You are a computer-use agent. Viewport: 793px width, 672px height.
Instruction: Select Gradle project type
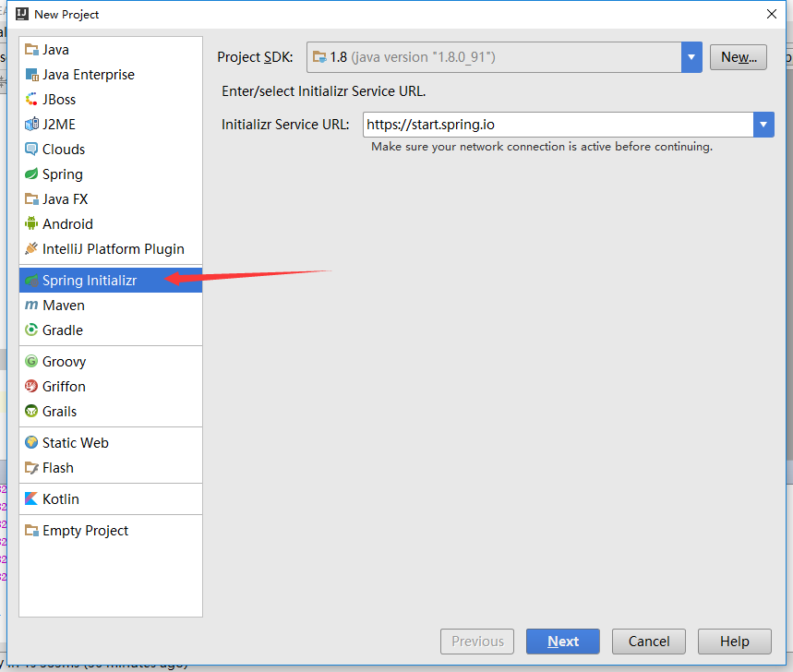110,330
